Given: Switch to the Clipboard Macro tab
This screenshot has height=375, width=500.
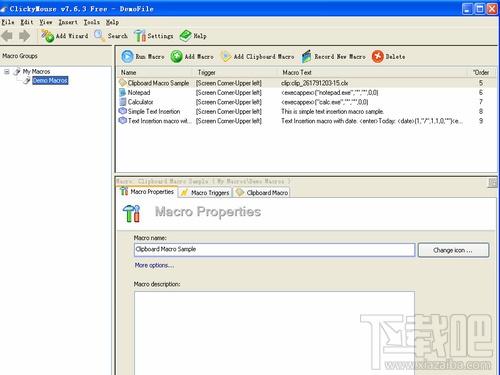Looking at the screenshot, I should pyautogui.click(x=262, y=192).
